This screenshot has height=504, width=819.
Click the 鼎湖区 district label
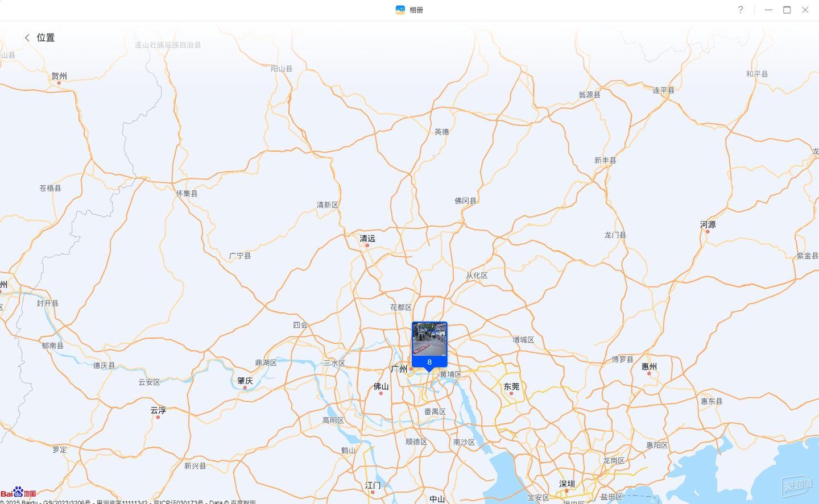[x=266, y=363]
